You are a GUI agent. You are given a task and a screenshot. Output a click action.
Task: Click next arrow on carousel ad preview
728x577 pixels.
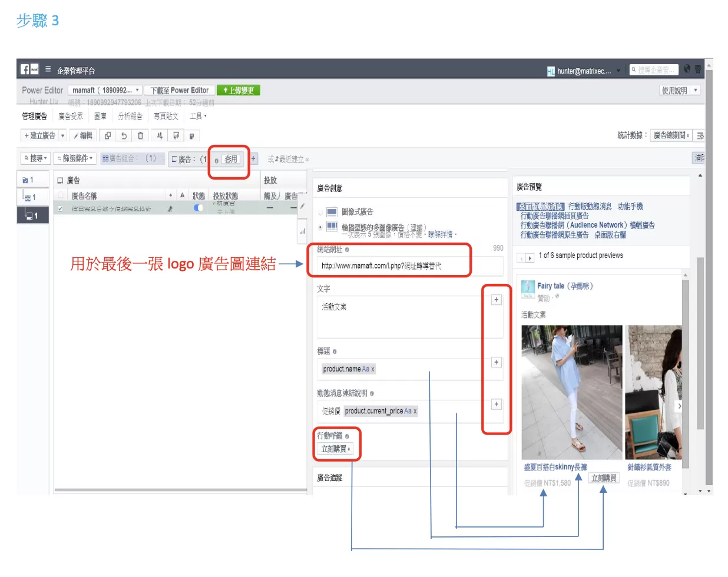pyautogui.click(x=679, y=406)
